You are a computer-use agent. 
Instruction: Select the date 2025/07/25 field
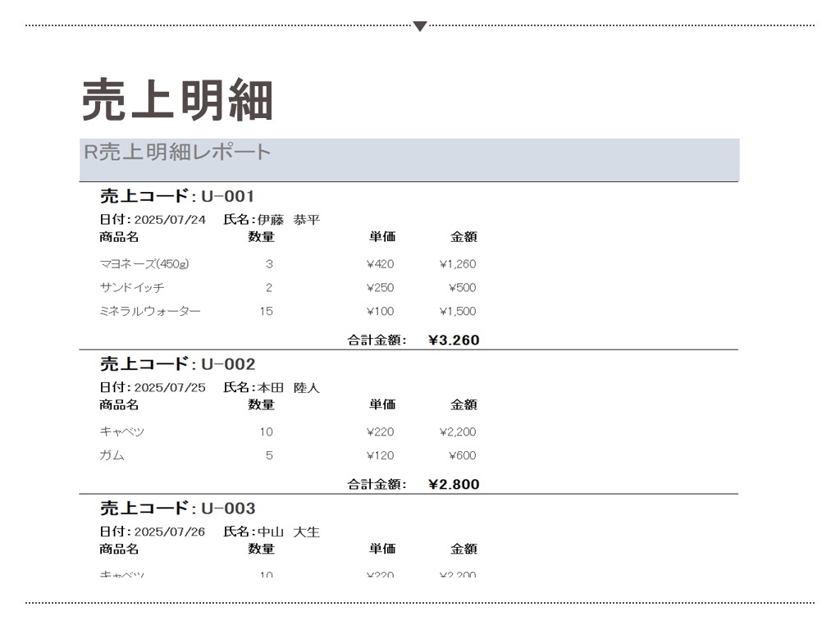pos(170,387)
